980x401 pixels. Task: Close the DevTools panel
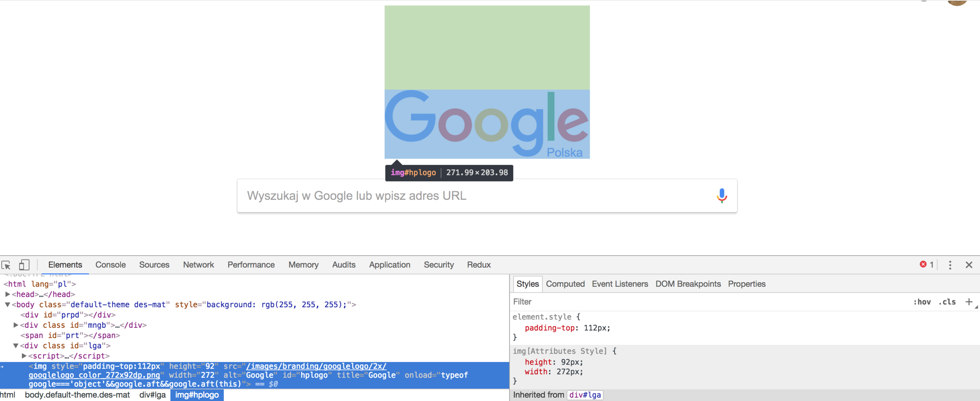(x=969, y=265)
